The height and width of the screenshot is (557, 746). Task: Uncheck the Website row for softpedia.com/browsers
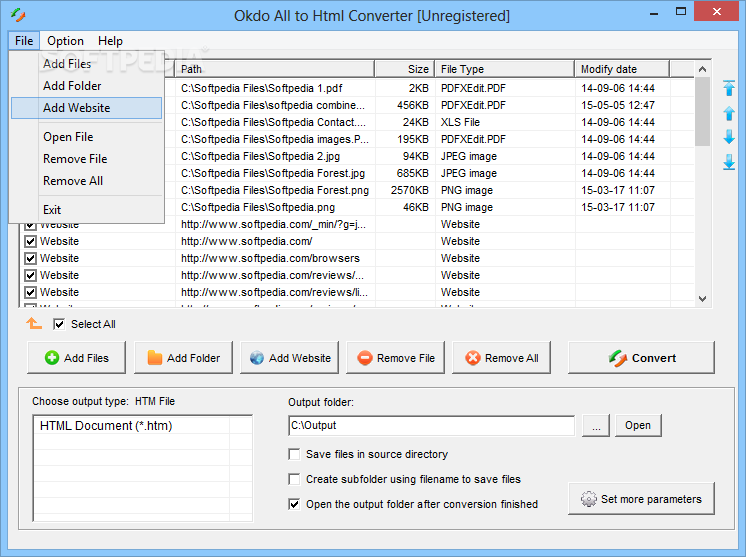point(30,258)
